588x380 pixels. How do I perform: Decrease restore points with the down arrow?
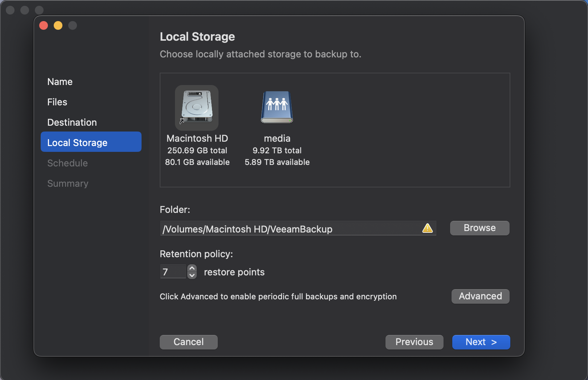tap(192, 275)
